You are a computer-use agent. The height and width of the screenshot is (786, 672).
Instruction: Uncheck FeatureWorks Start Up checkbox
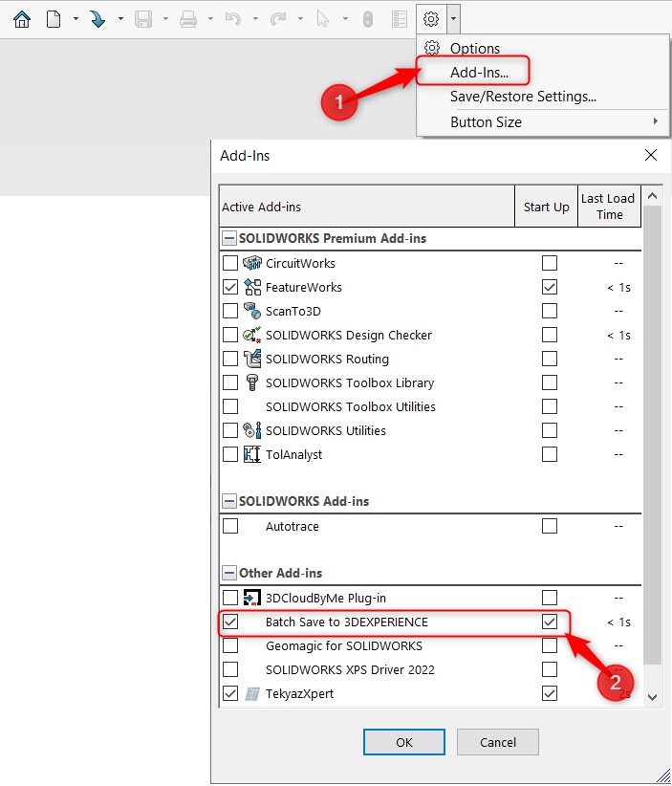click(x=550, y=287)
